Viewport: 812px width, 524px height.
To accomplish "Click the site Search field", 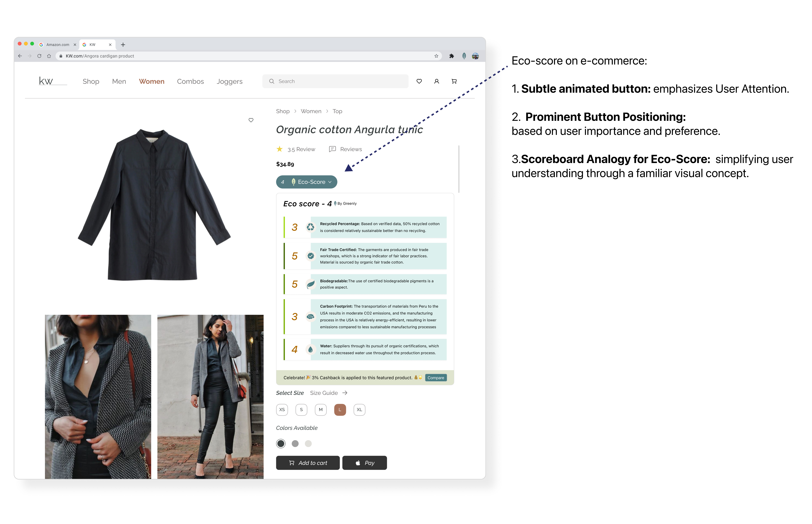I will 335,81.
